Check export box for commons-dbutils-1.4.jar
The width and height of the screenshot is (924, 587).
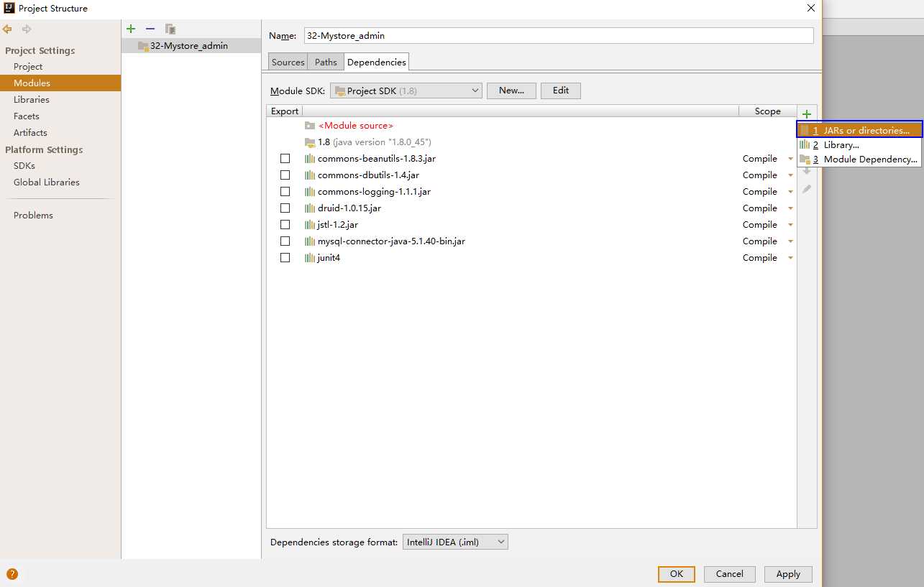pyautogui.click(x=285, y=175)
